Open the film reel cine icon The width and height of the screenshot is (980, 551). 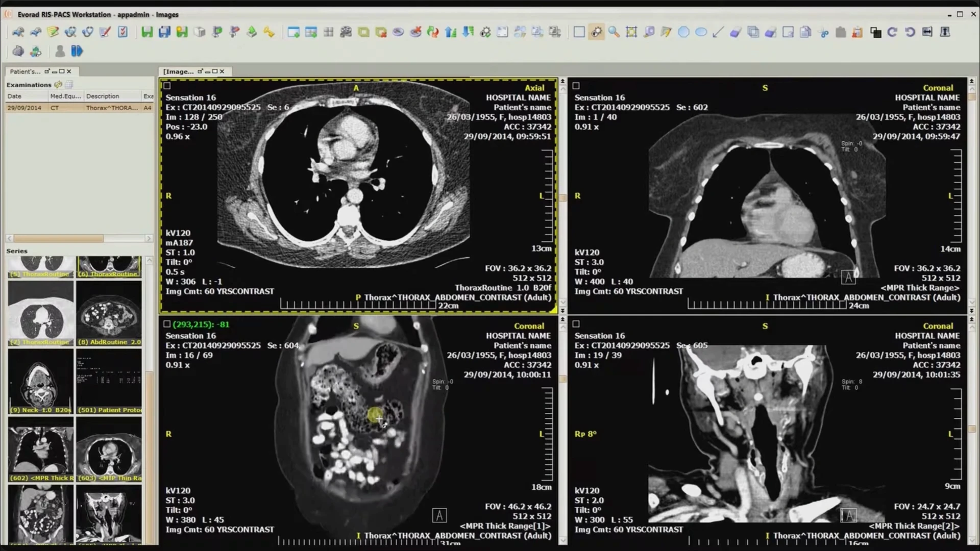[346, 32]
